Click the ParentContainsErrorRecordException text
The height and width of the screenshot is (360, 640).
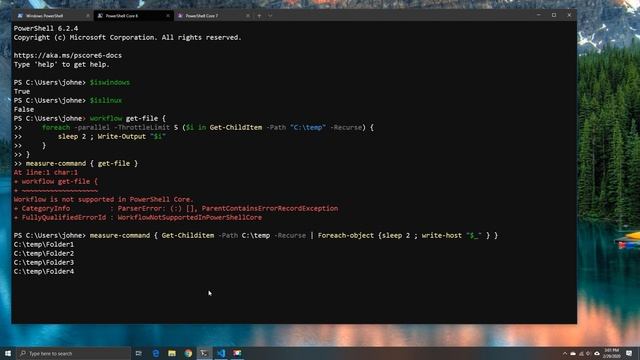click(x=270, y=208)
